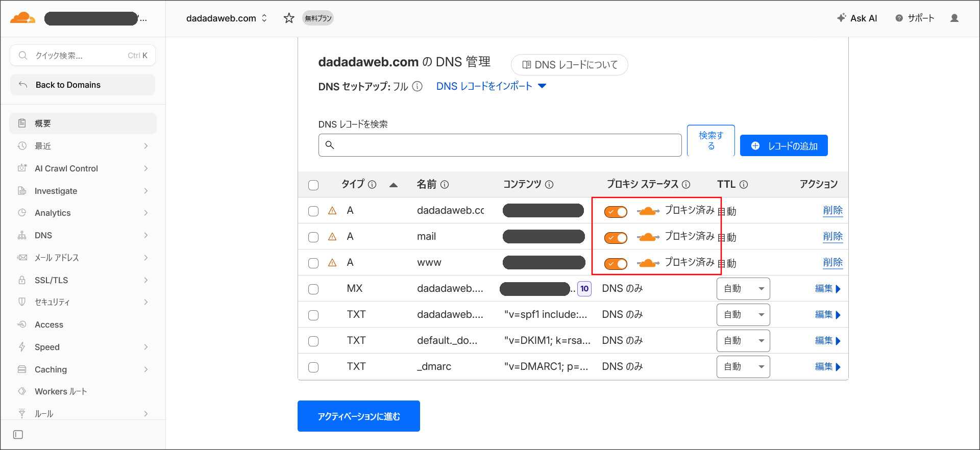
Task: Click the MX priority 10 badge
Action: click(x=584, y=289)
